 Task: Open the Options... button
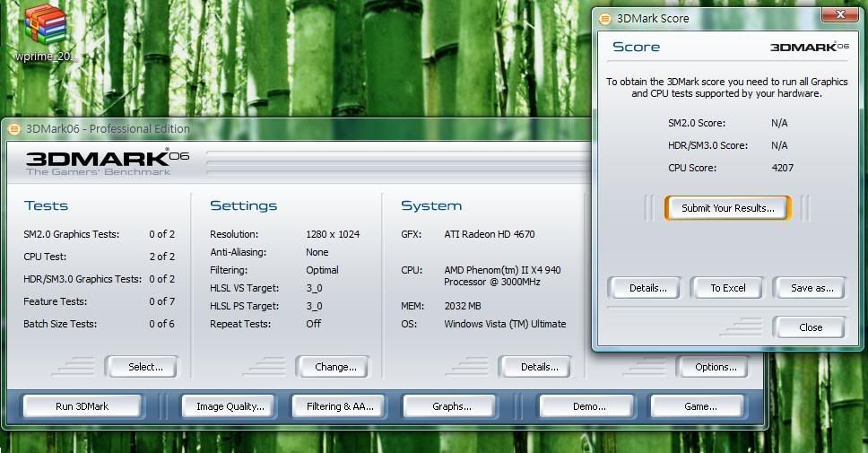[712, 367]
